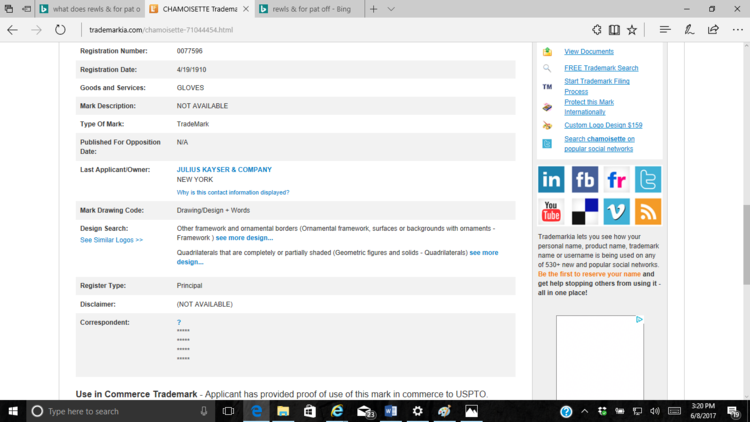Open File Explorer from taskbar

[x=283, y=411]
